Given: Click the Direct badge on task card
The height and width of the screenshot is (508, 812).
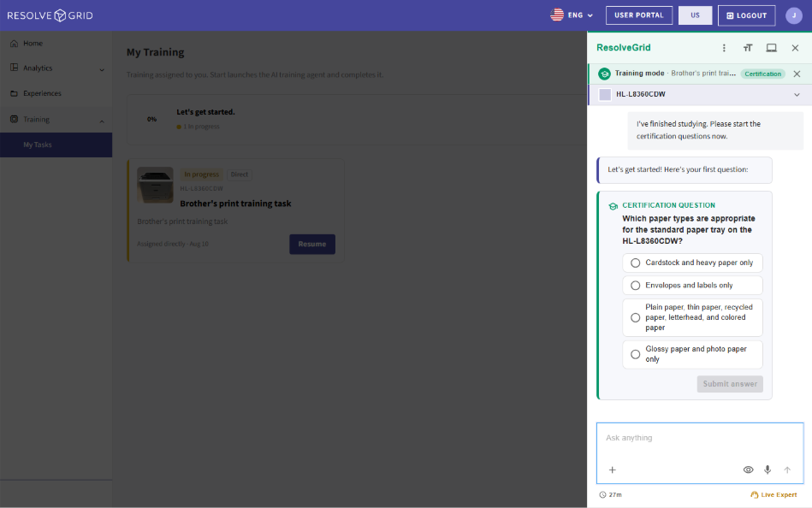Looking at the screenshot, I should [240, 174].
